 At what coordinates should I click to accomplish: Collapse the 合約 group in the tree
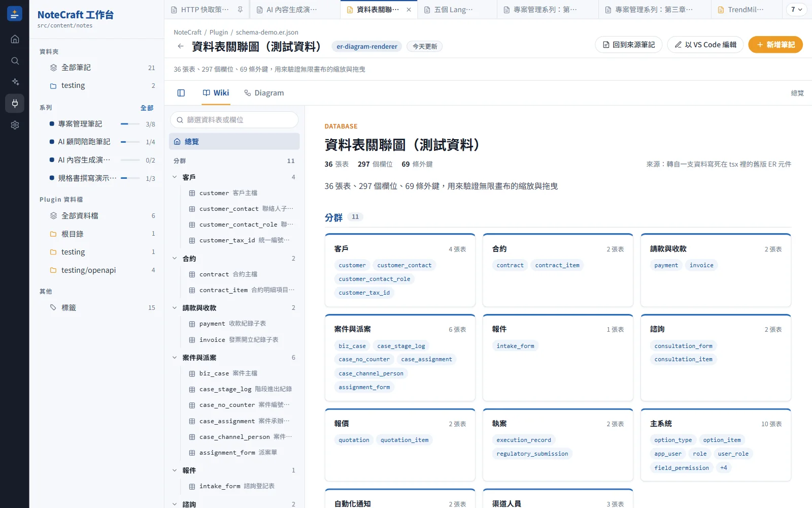click(175, 259)
